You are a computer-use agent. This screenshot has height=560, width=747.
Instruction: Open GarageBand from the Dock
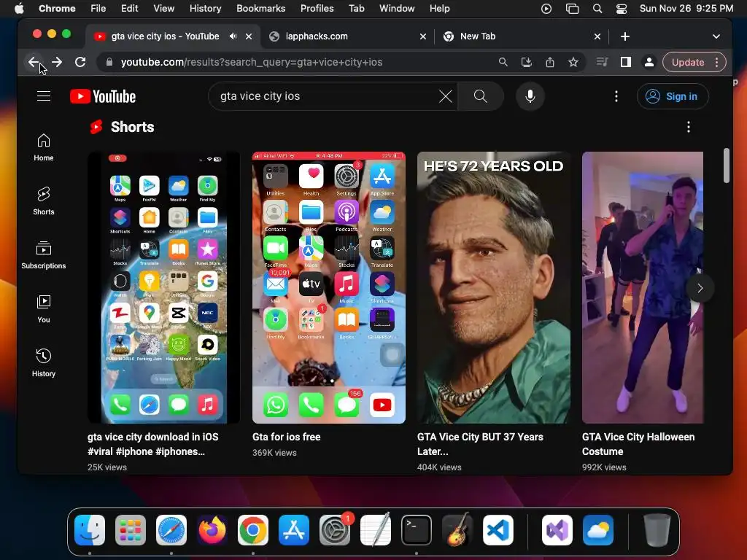point(457,530)
